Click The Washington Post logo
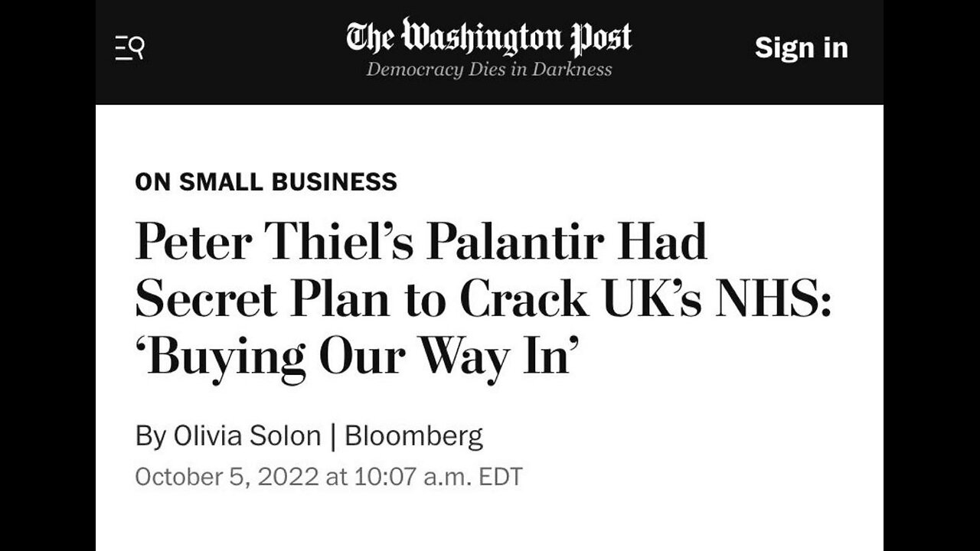Image resolution: width=980 pixels, height=551 pixels. [x=488, y=36]
